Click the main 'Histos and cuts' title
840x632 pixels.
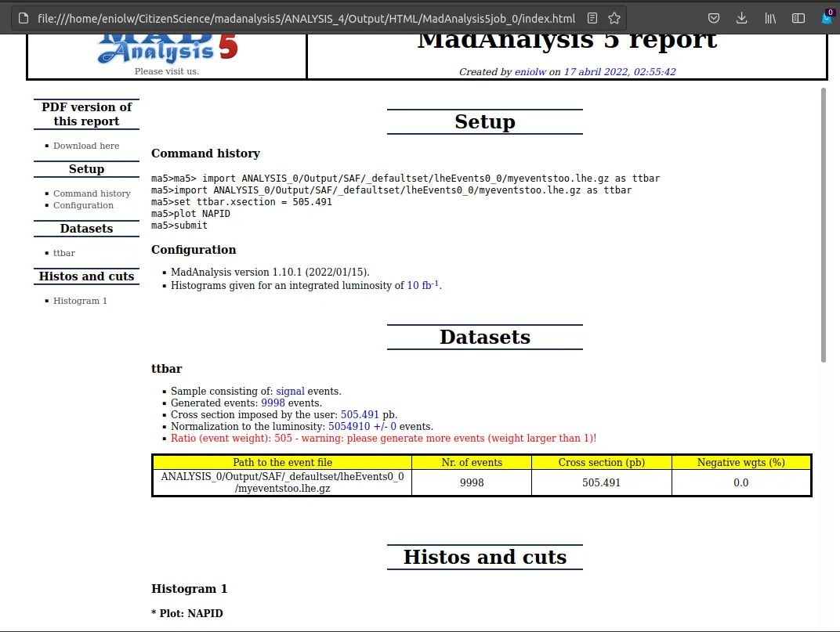[485, 557]
